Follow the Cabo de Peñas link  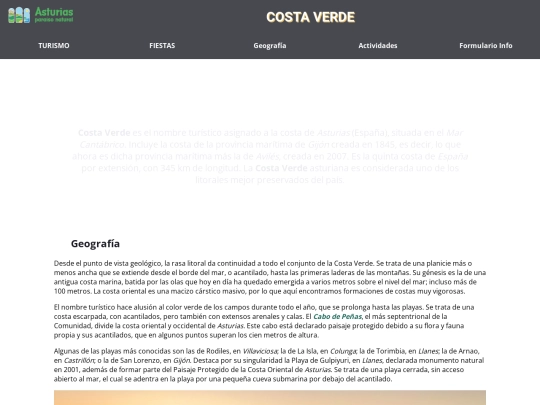(337, 316)
